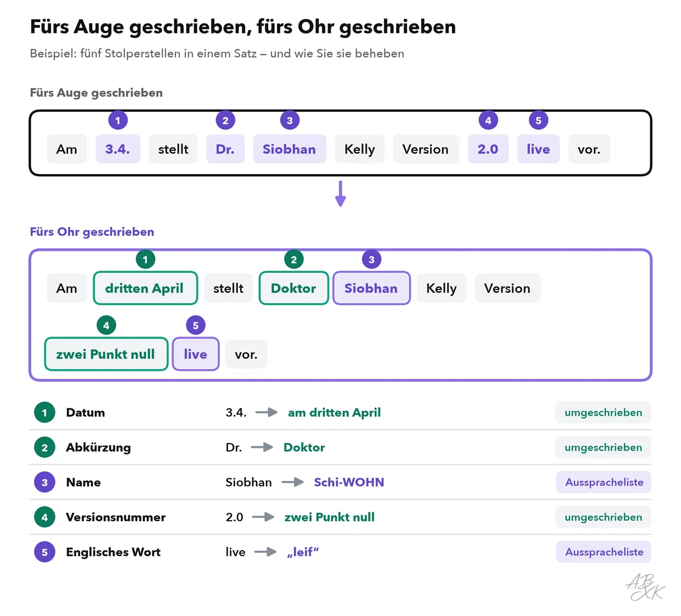Select "zwei Punkt null" in the Versionsnummer row

point(330,517)
